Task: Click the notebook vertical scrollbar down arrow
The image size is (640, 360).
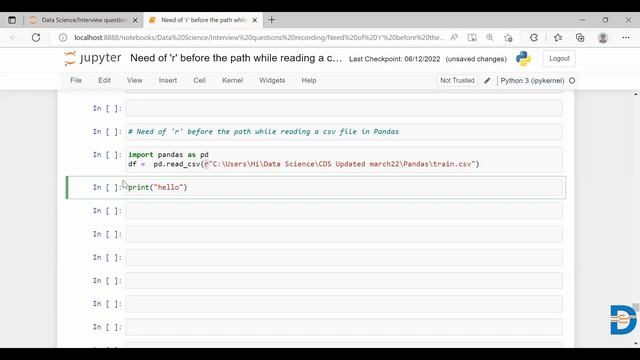Action: click(x=636, y=344)
